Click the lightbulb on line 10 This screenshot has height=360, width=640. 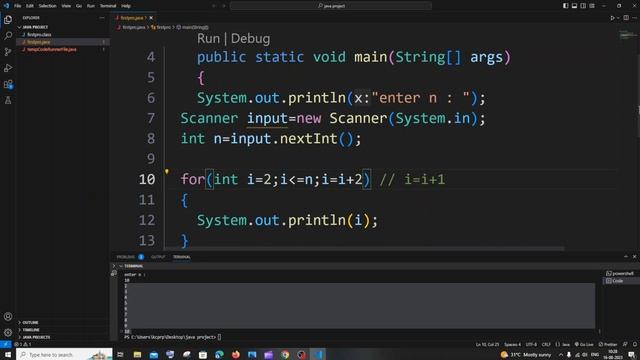[x=167, y=171]
